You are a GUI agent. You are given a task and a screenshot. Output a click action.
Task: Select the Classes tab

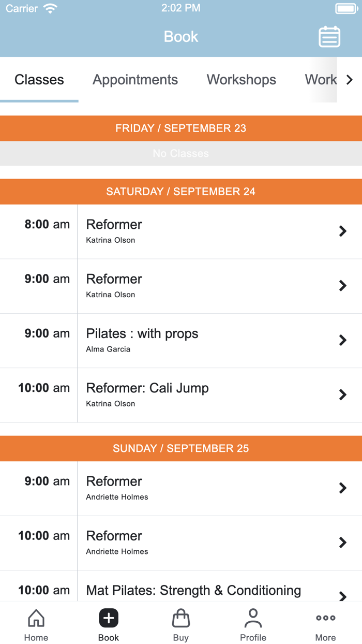point(39,80)
